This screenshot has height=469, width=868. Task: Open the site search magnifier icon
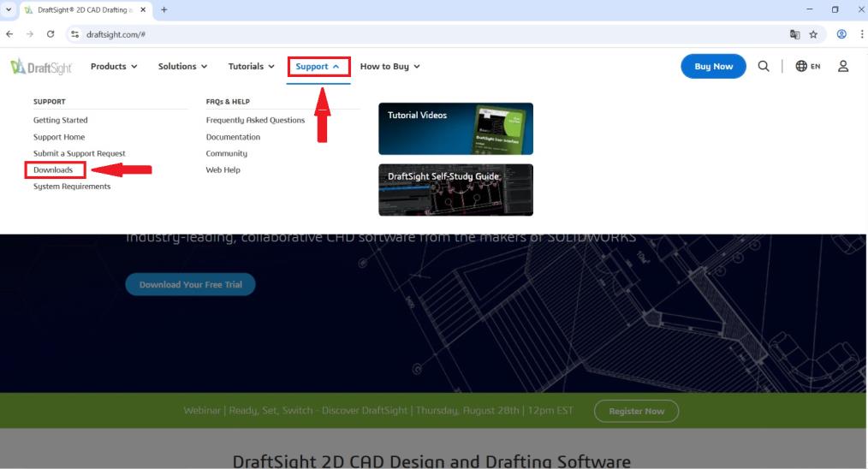[x=764, y=67]
